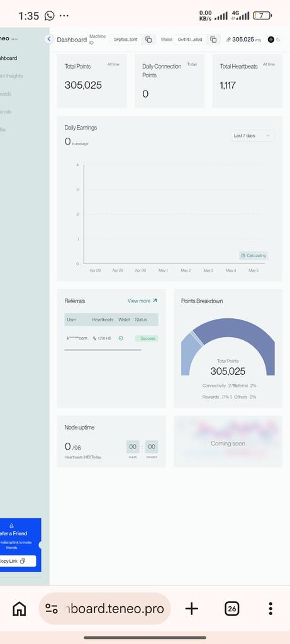Tap the WhatsApp notification icon in status bar

point(49,16)
